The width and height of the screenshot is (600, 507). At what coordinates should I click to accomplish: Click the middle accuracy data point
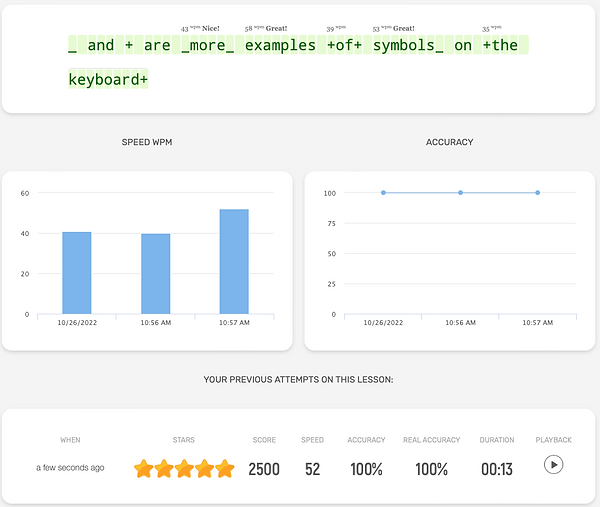click(x=460, y=192)
